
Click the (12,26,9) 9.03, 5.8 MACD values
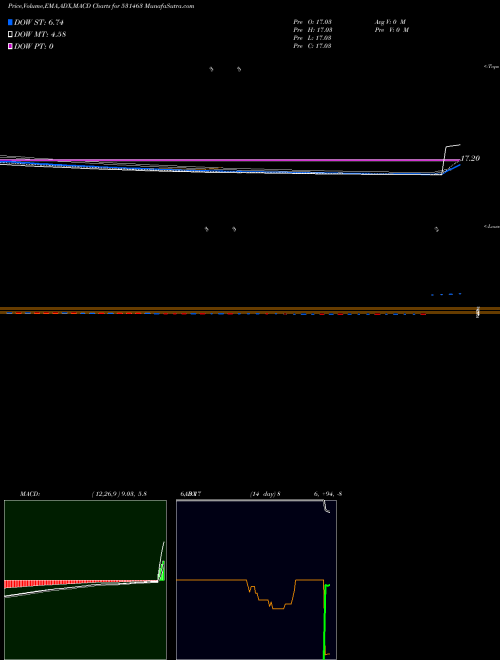(x=119, y=494)
